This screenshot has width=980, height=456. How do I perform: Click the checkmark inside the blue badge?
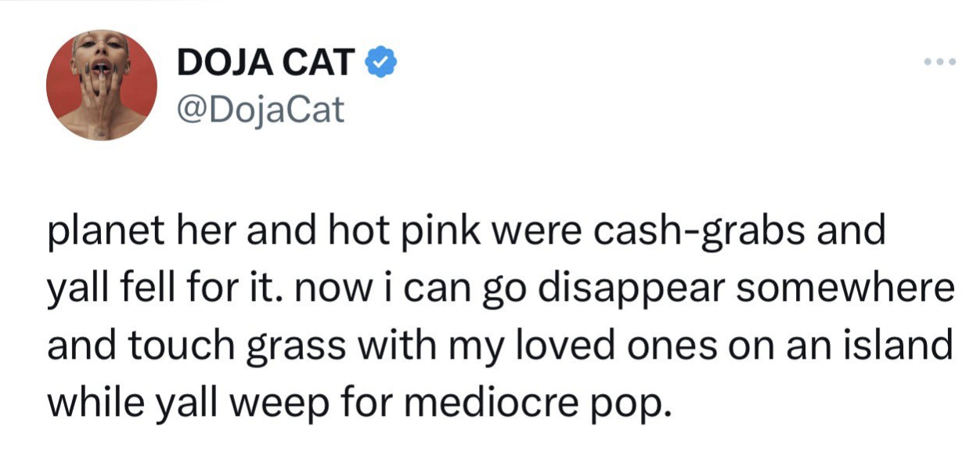[x=382, y=62]
